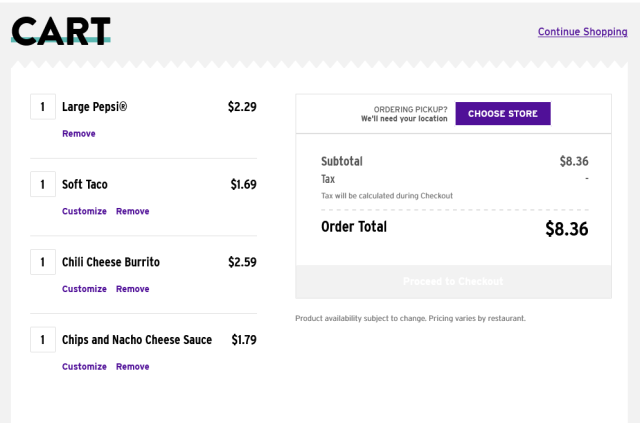This screenshot has height=423, width=640.
Task: Select the Soft Taco quantity box
Action: tap(43, 184)
